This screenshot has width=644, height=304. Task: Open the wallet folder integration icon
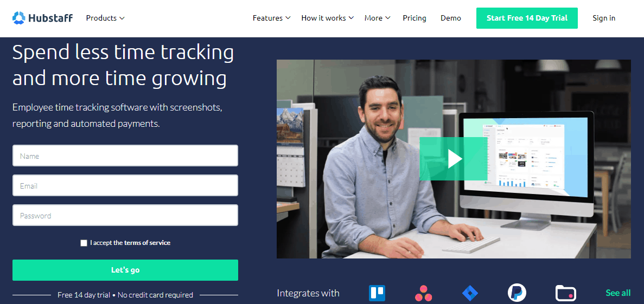[x=565, y=293]
